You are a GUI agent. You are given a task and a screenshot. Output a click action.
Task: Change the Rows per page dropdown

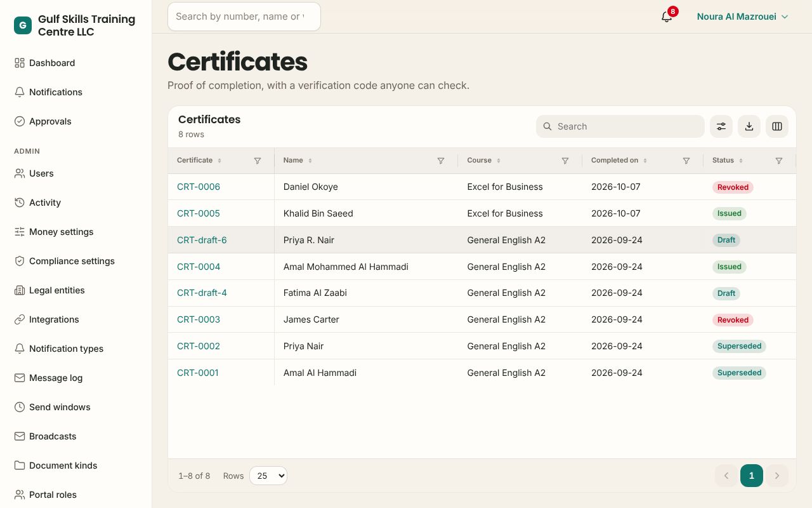(268, 476)
